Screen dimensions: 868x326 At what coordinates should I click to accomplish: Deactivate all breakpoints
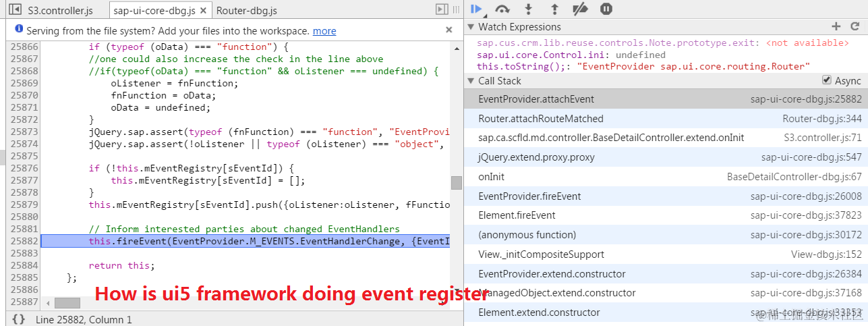pyautogui.click(x=580, y=9)
